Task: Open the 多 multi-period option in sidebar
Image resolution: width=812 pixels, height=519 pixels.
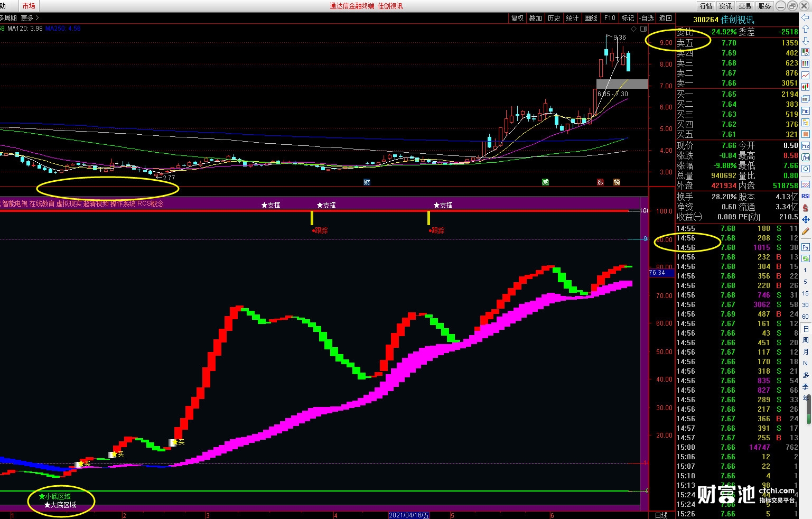Action: point(806,375)
